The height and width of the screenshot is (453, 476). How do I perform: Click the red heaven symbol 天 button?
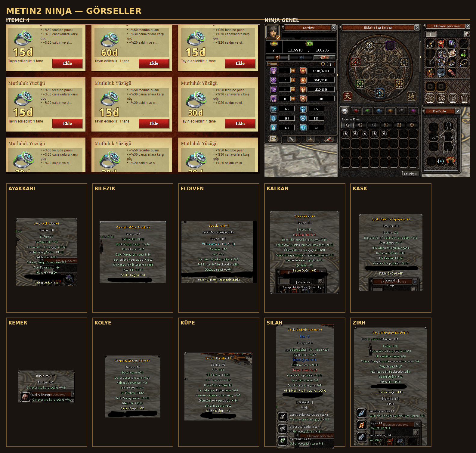pos(348,96)
